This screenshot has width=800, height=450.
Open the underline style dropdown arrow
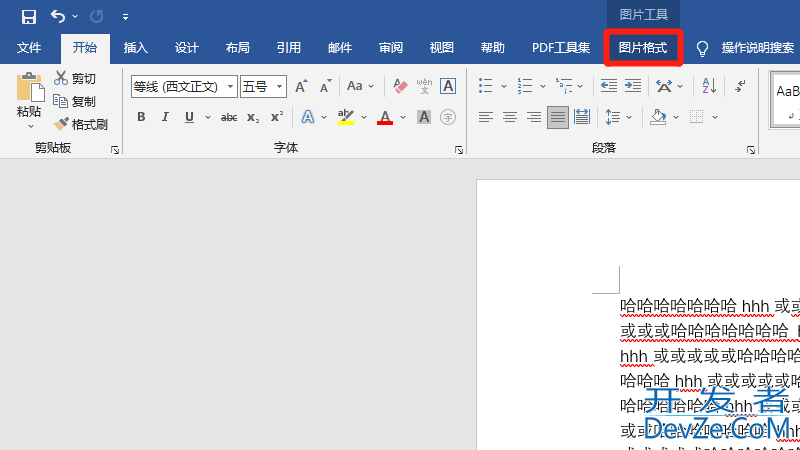tap(208, 118)
